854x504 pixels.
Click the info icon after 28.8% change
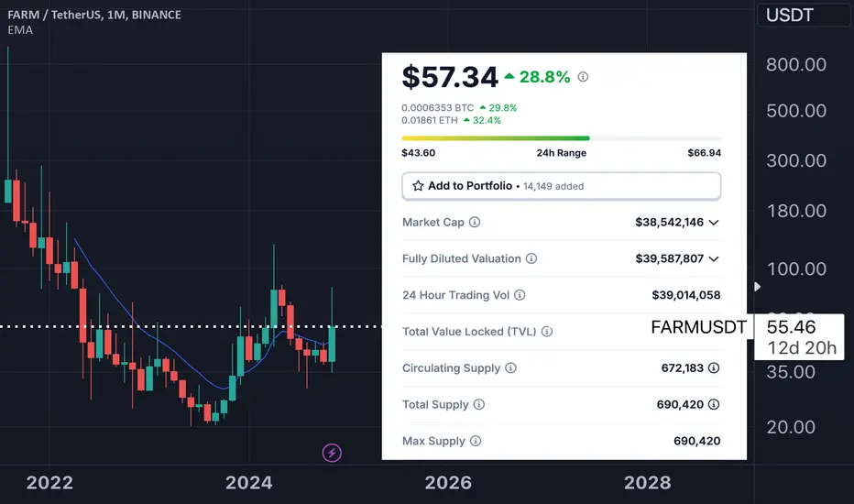(x=583, y=77)
